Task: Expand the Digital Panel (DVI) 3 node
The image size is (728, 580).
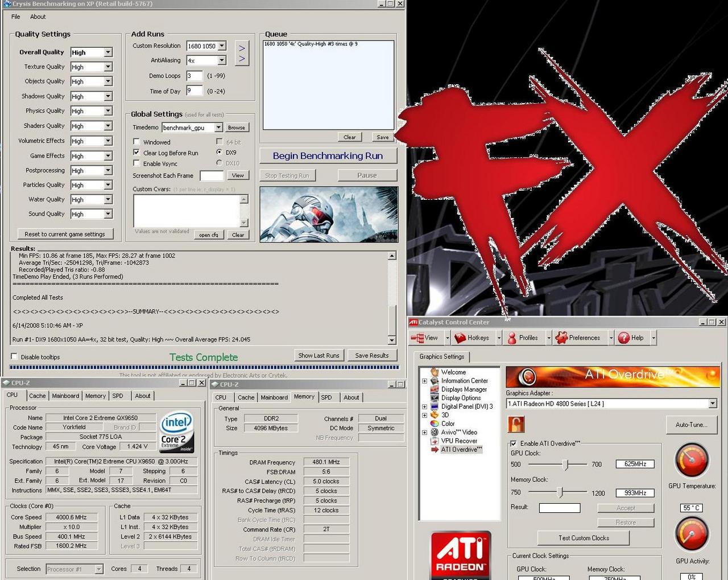Action: pyautogui.click(x=424, y=406)
